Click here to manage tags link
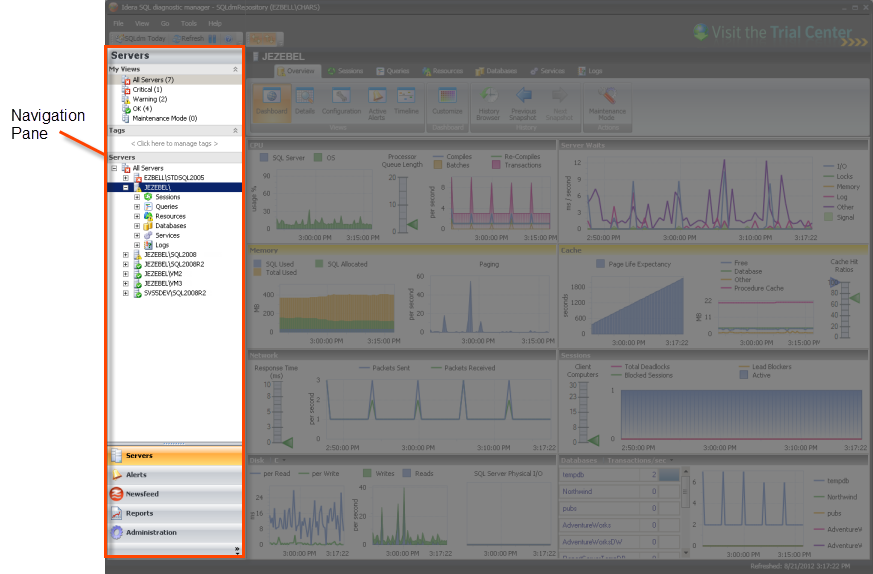 [174, 144]
